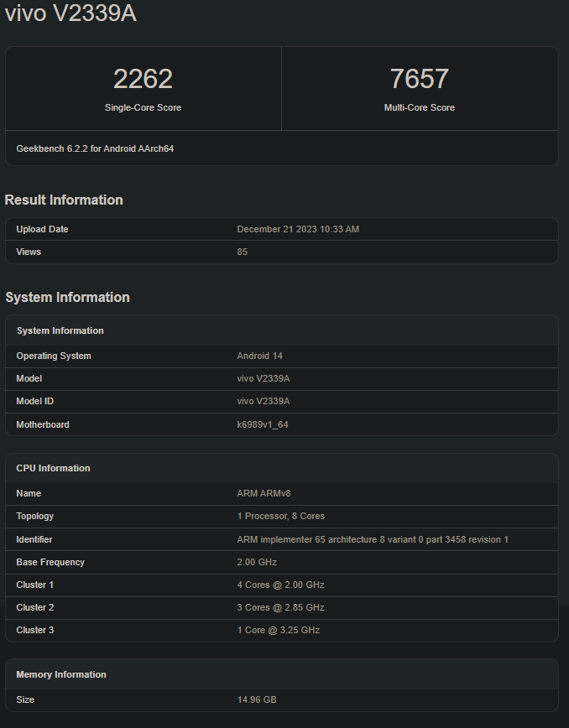
Task: Click the Memory Information table header
Action: pos(61,674)
